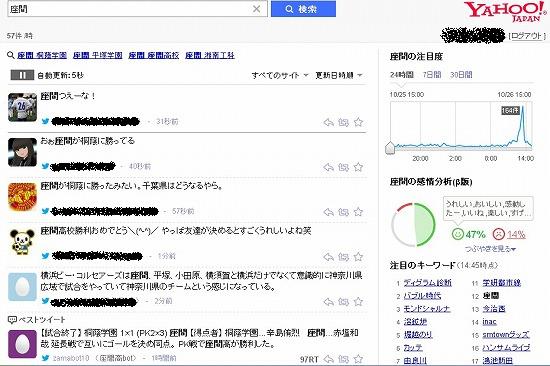Screen dimensions: 550x366
Task: Open keyword モンドシャルナ ranked 3
Action: (x=427, y=309)
